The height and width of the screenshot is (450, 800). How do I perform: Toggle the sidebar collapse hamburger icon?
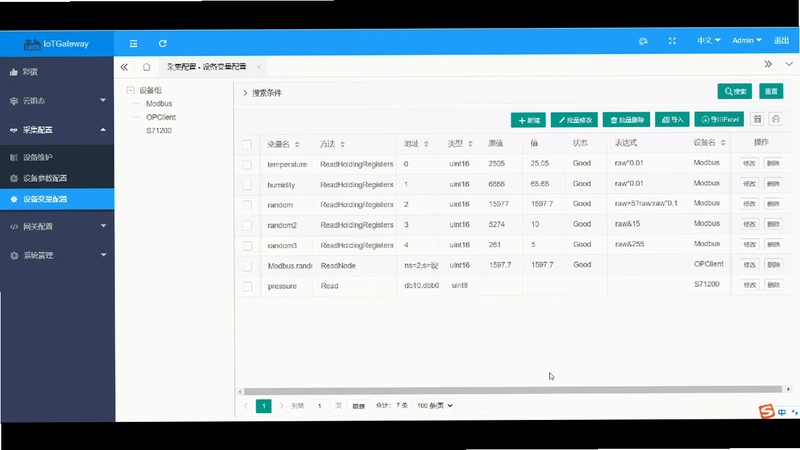pos(133,44)
